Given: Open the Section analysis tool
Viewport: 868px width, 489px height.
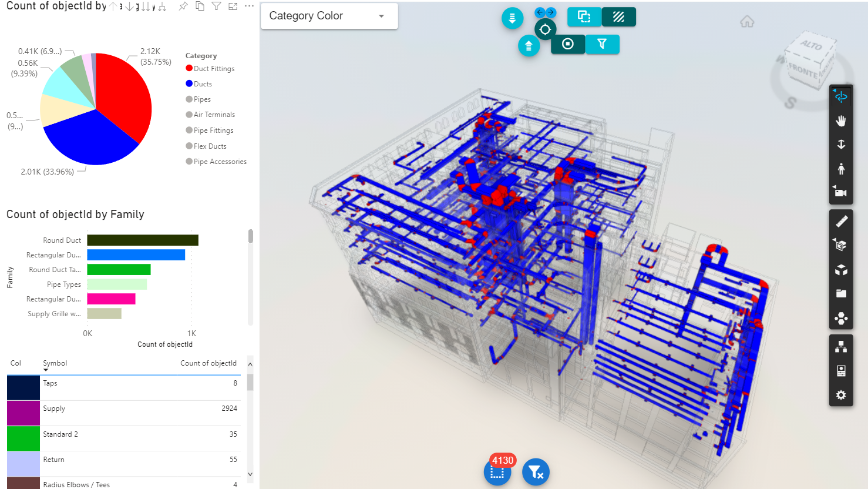Looking at the screenshot, I should click(x=841, y=245).
